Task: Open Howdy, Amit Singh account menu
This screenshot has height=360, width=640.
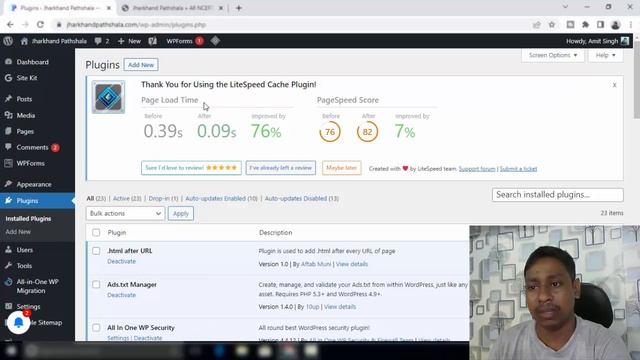Action: coord(597,41)
